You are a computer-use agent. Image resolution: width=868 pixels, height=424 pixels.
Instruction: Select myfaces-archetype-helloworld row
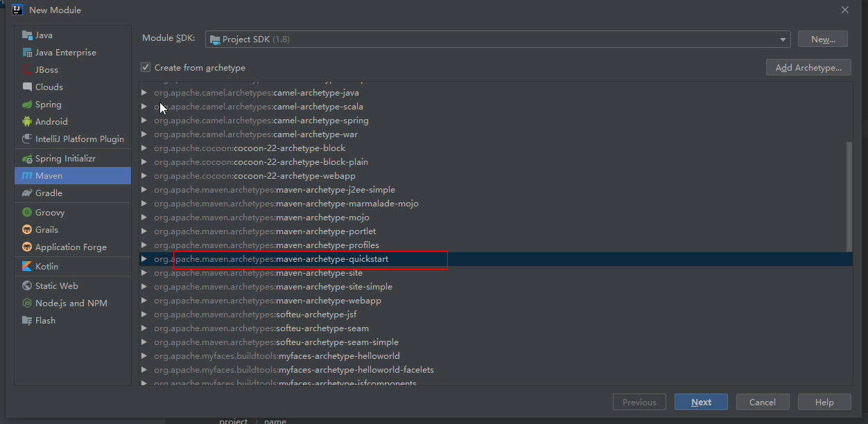click(x=496, y=356)
